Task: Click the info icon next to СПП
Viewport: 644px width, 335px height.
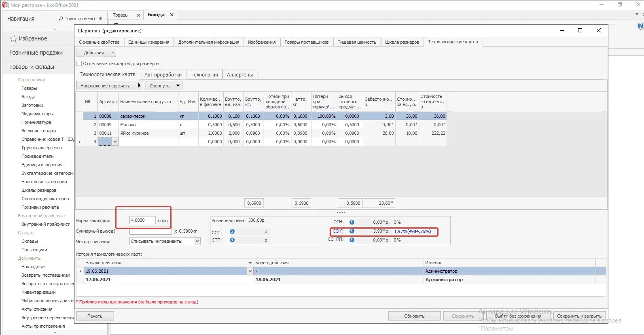Action: click(x=232, y=240)
